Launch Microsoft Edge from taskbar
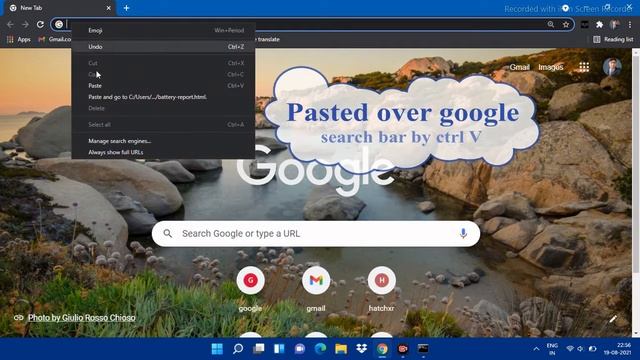This screenshot has height=360, width=640. tap(320, 349)
